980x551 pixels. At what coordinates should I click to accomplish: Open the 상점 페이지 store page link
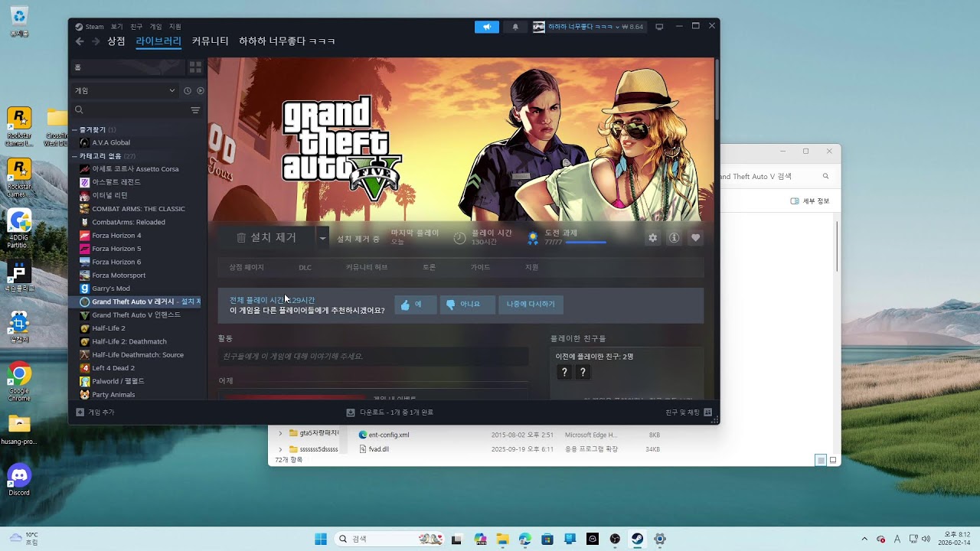(247, 268)
